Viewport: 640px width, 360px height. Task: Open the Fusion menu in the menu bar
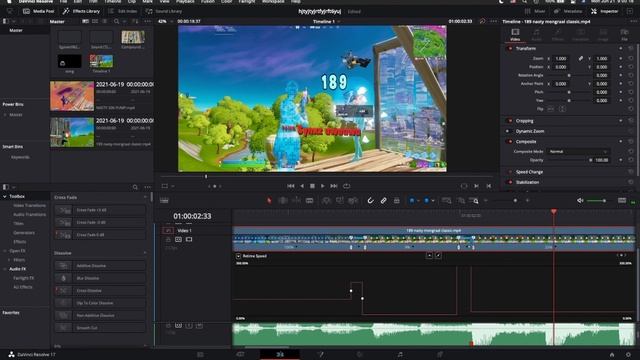click(208, 2)
